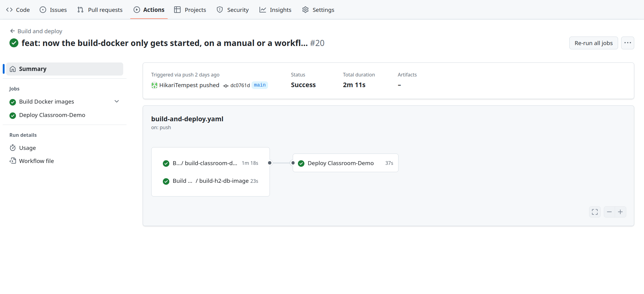Open Deploy Classroom-Demo node in graph
Viewport: 644px width, 294px height.
pyautogui.click(x=345, y=163)
